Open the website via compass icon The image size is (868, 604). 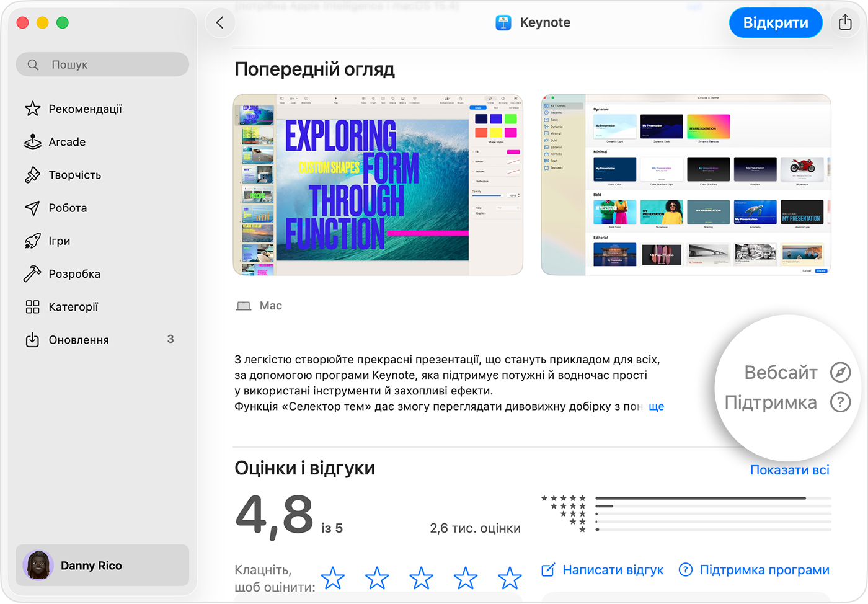point(839,372)
